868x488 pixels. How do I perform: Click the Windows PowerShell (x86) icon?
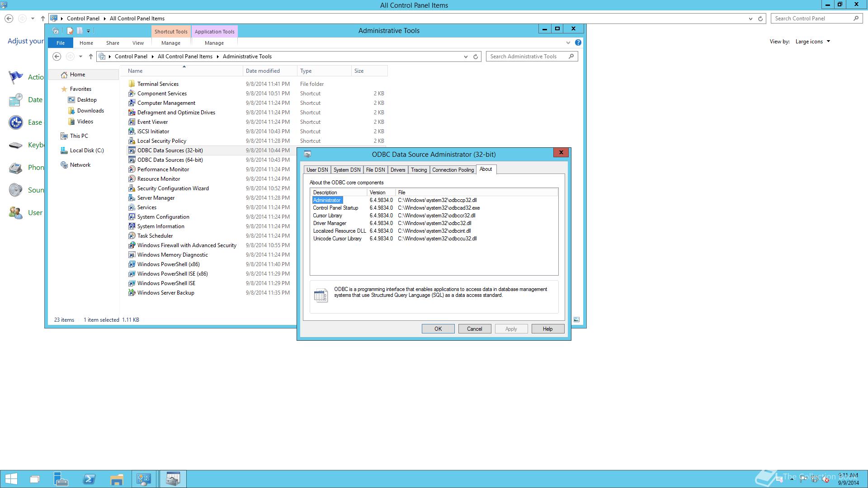[x=132, y=264]
